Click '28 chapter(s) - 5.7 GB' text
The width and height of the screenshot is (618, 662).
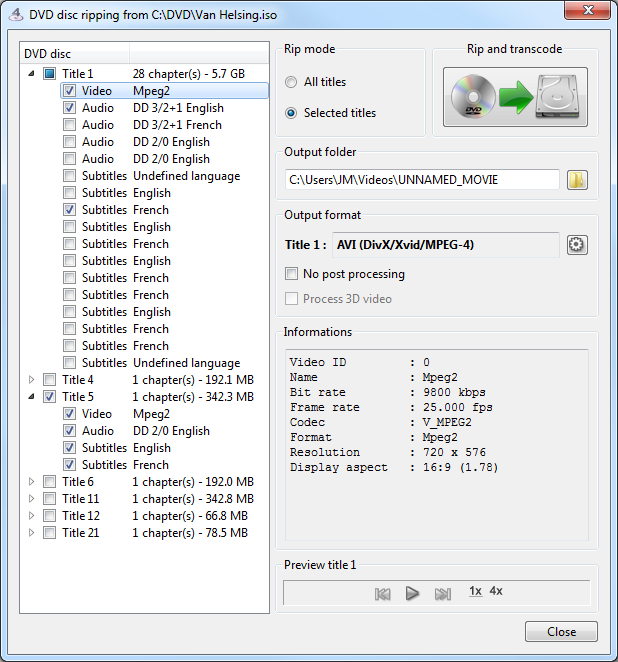189,74
